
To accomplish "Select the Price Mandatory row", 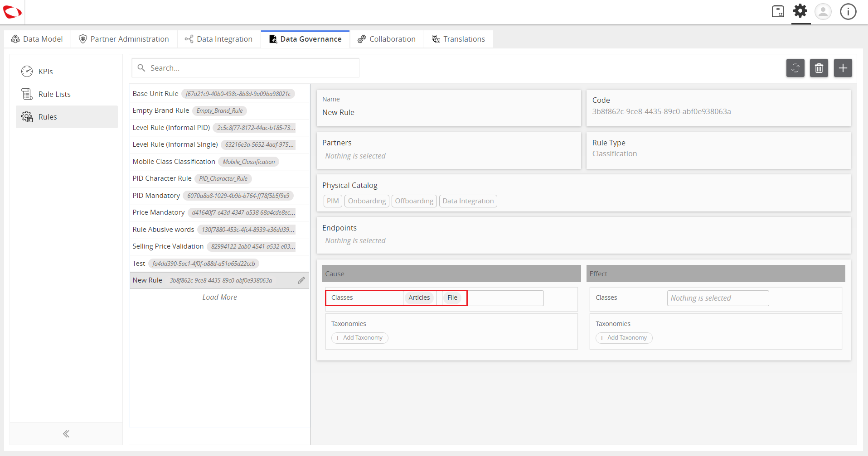I will pos(219,212).
